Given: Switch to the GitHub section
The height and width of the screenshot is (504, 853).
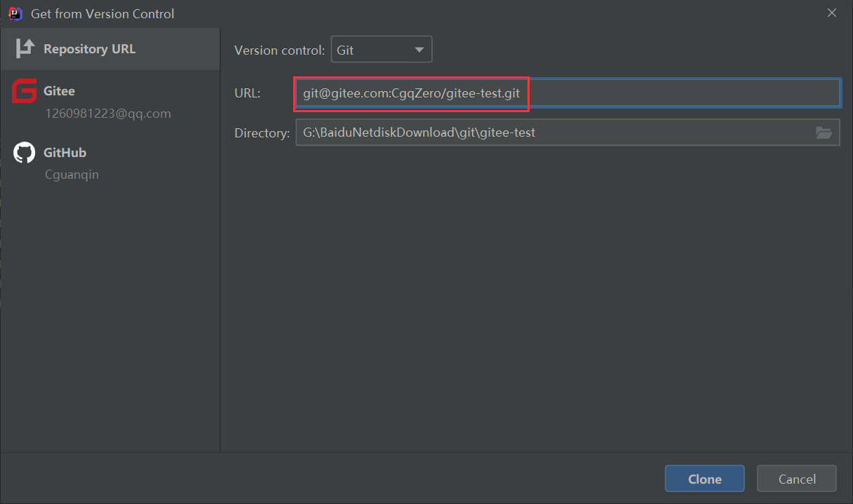Looking at the screenshot, I should tap(65, 153).
